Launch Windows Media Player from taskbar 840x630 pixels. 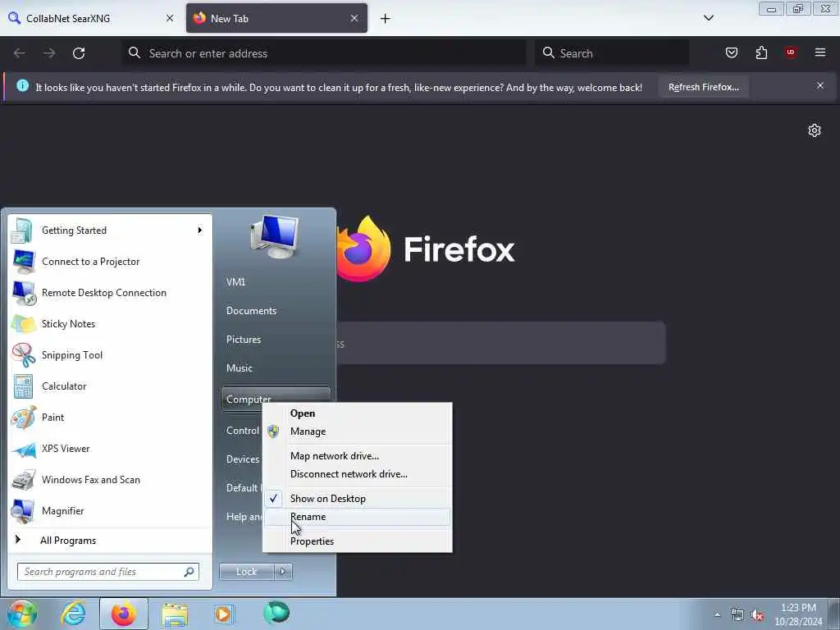click(x=223, y=614)
